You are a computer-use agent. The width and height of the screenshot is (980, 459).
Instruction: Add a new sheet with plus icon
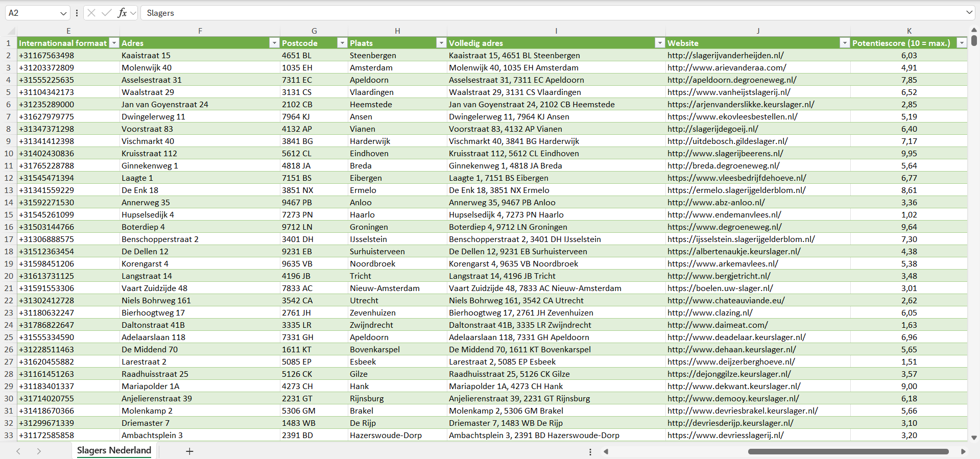[189, 451]
